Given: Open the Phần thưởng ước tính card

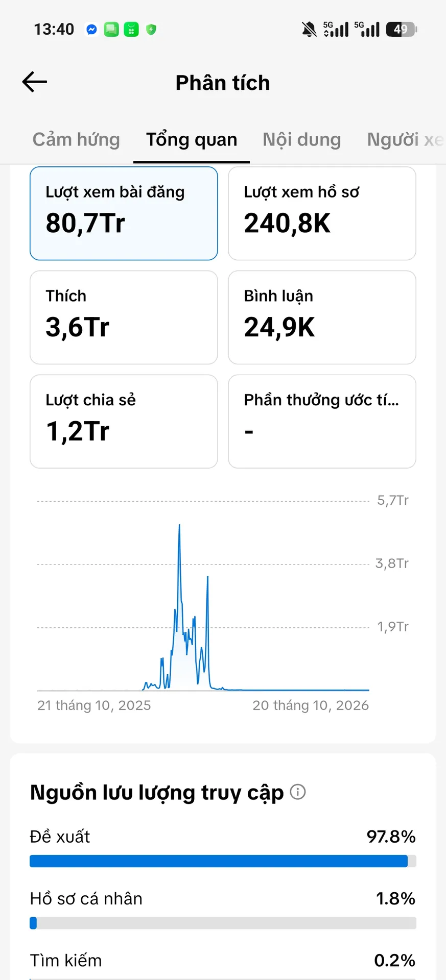Looking at the screenshot, I should pos(322,422).
